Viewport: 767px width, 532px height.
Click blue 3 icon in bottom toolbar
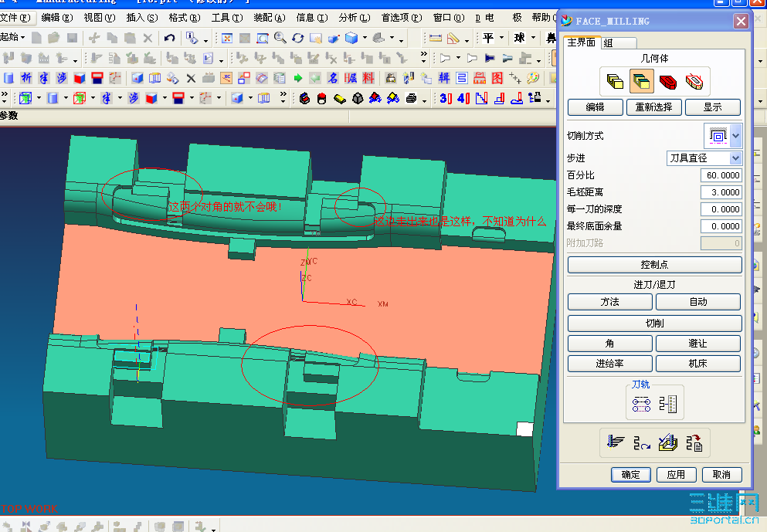point(445,98)
